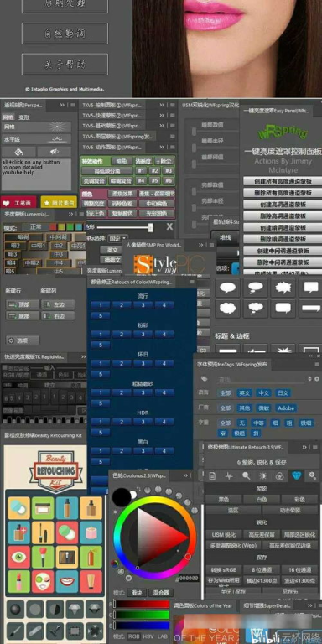Screen dimensions: 322x644
Task: Select the eye icon in Beauty Retouching Kit
Action: coord(19,557)
